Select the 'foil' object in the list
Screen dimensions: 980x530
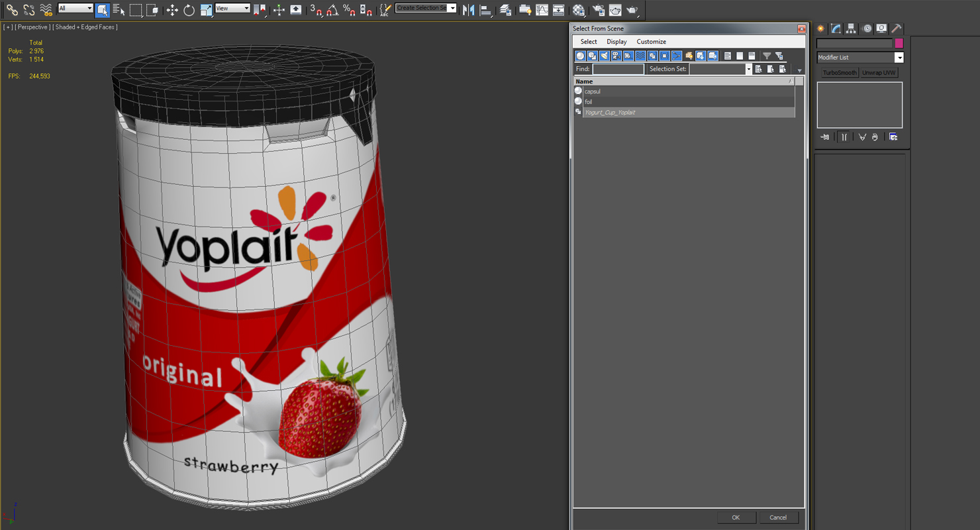684,101
